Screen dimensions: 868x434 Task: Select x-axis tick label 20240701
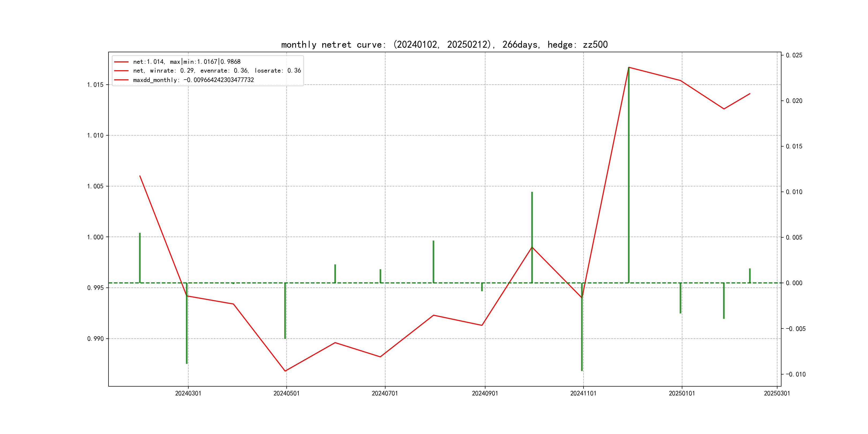pos(385,394)
